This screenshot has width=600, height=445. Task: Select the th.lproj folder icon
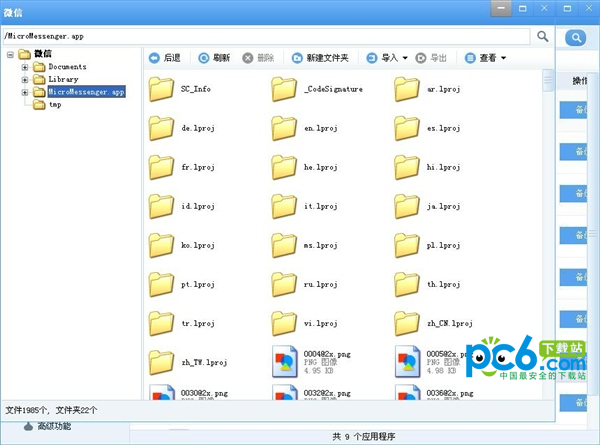pos(407,284)
